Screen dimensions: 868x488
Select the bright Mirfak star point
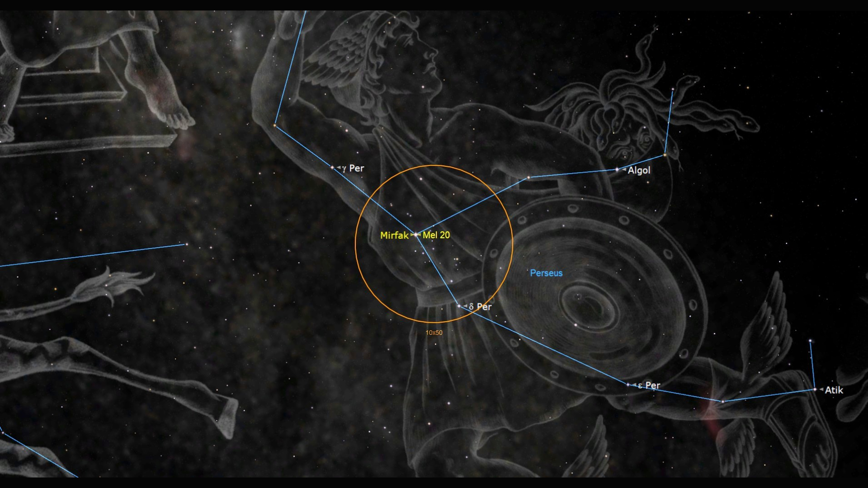pos(415,235)
